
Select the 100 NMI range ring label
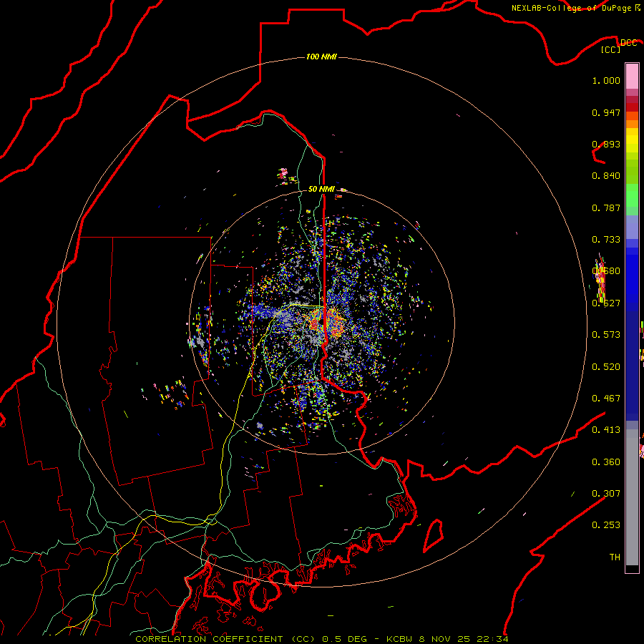[321, 57]
